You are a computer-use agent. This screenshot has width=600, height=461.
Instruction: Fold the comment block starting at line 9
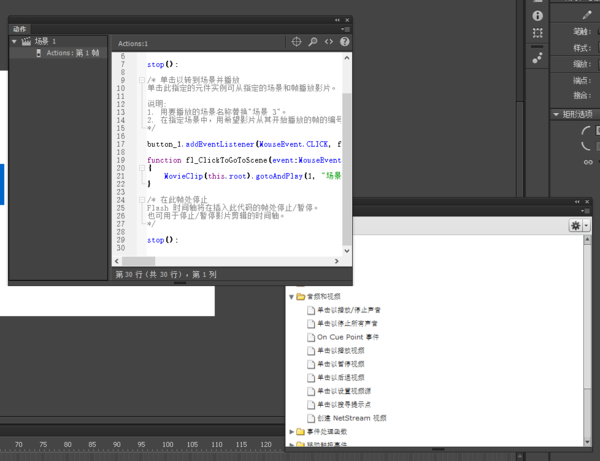(x=142, y=80)
